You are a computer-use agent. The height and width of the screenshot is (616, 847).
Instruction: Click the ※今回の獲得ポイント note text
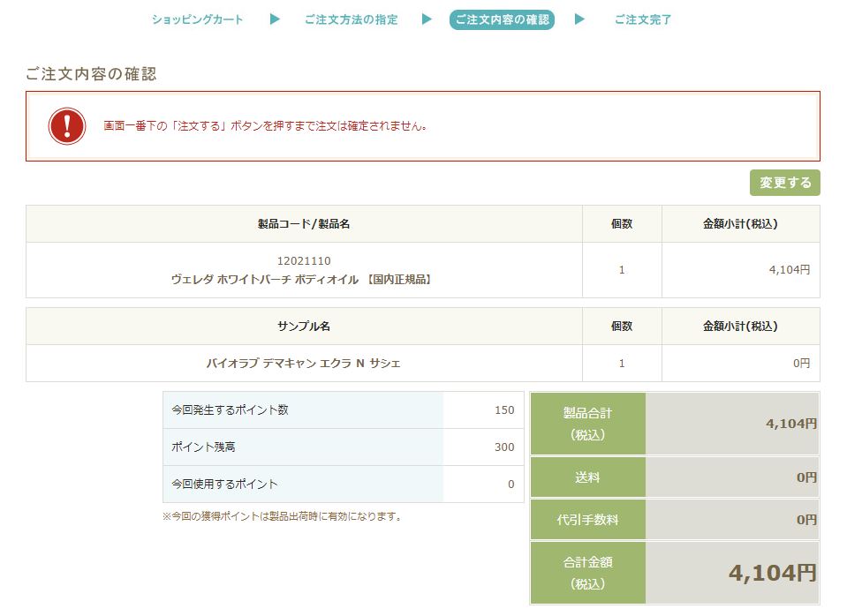coord(283,516)
